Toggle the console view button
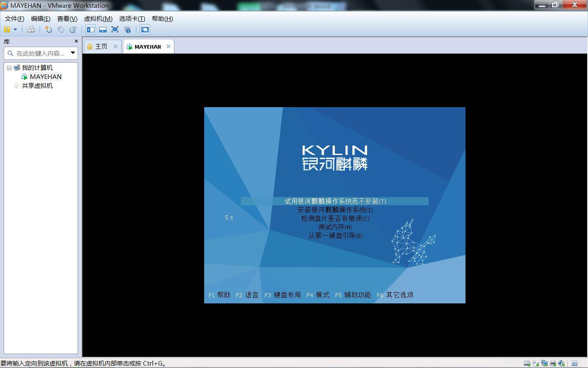Screen dimensions: 588x368 click(145, 29)
